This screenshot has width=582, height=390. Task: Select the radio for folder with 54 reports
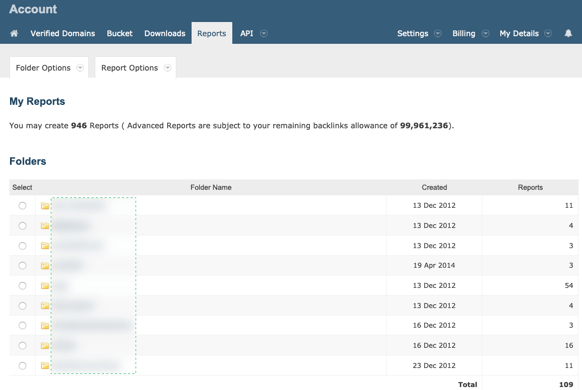click(x=22, y=286)
